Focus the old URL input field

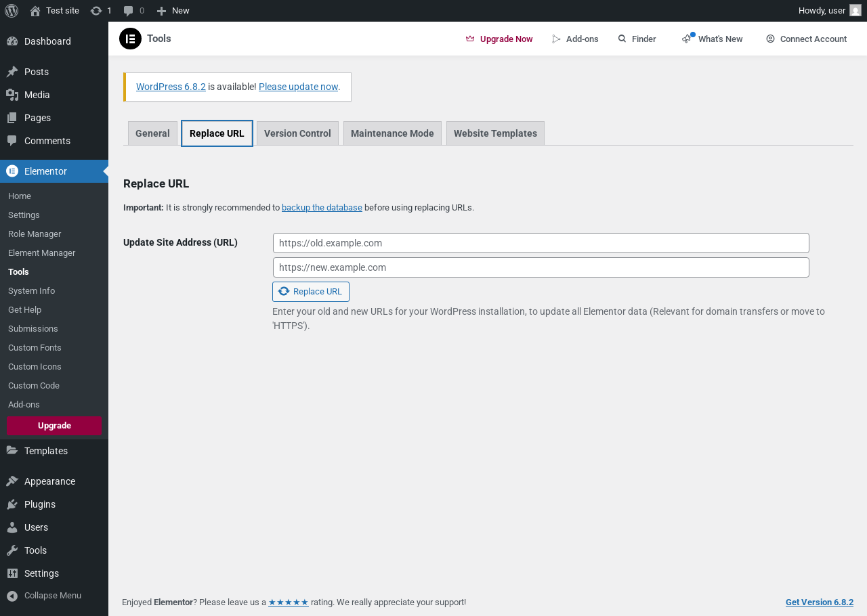click(x=541, y=243)
